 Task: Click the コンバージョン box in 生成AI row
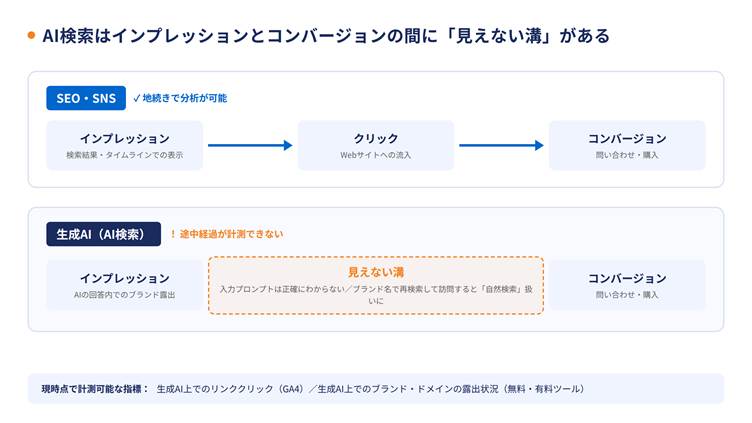coord(627,285)
